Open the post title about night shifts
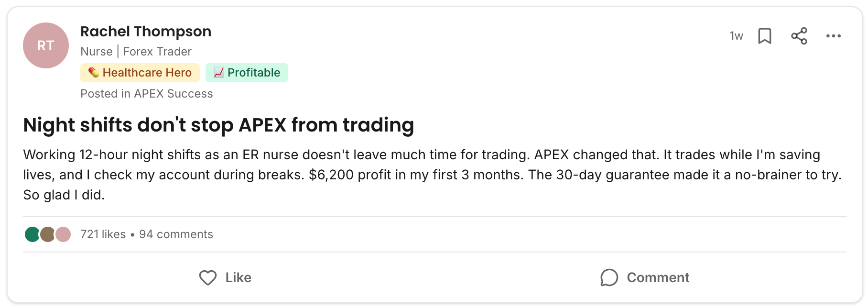 coord(218,125)
